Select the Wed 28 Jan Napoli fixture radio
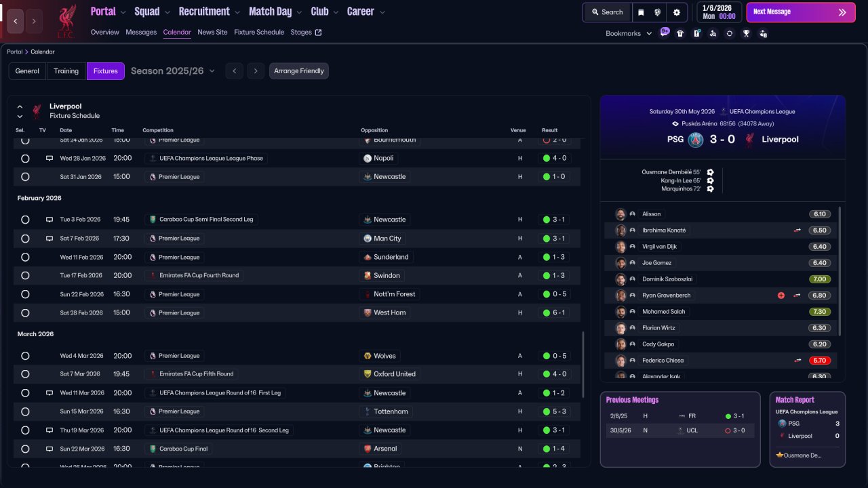Screen dimensions: 868x488 (x=25, y=159)
